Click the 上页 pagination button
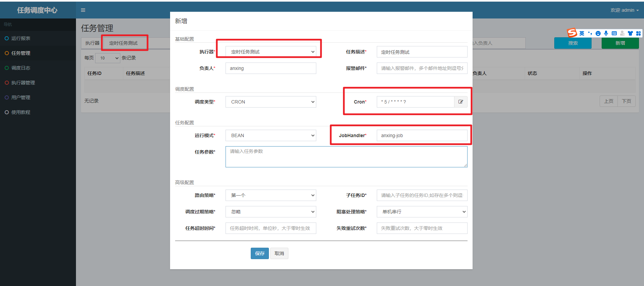Image resolution: width=644 pixels, height=286 pixels. click(609, 101)
